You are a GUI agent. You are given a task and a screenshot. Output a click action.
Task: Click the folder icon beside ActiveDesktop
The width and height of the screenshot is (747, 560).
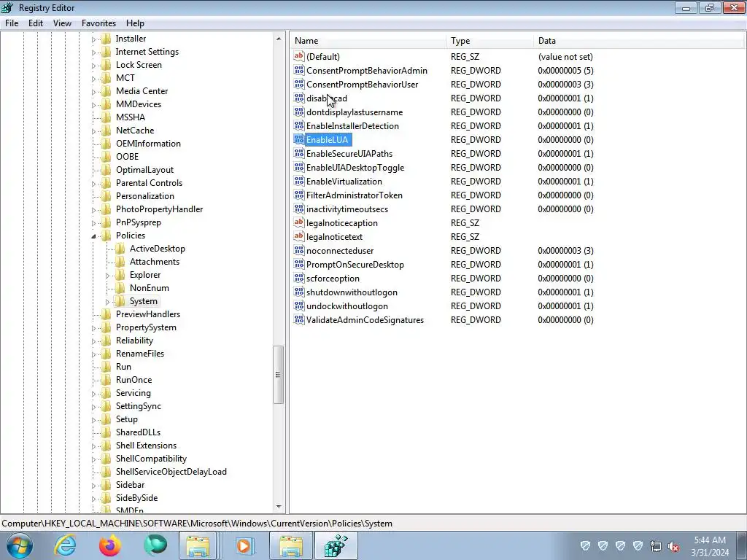click(120, 249)
